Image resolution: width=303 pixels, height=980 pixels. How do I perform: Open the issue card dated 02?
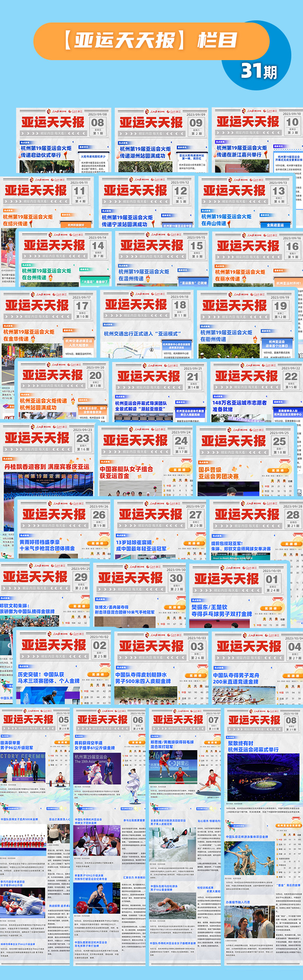pos(63,668)
